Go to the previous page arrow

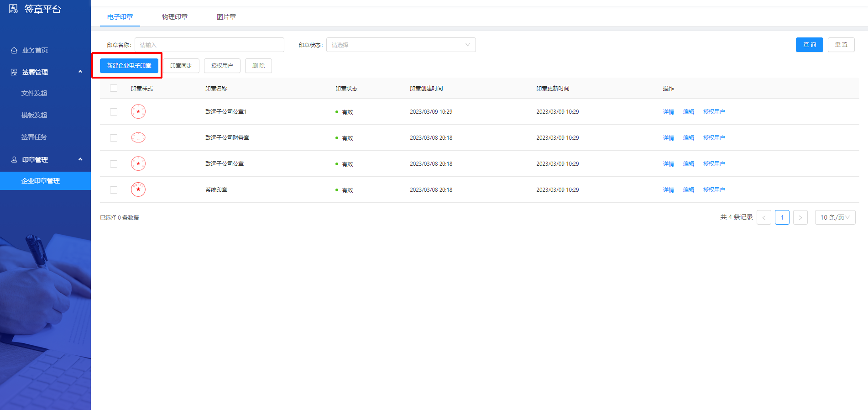point(763,217)
